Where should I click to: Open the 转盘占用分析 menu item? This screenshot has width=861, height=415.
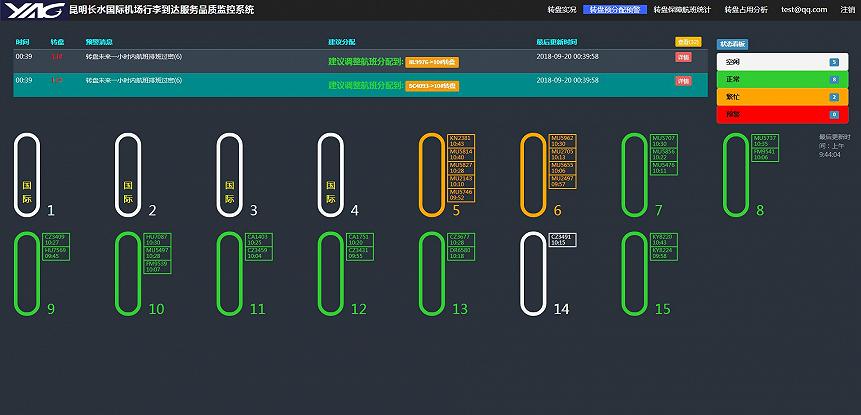pyautogui.click(x=747, y=9)
